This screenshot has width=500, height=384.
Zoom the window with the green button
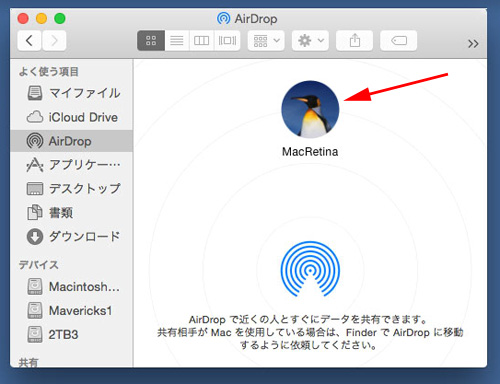(x=60, y=18)
